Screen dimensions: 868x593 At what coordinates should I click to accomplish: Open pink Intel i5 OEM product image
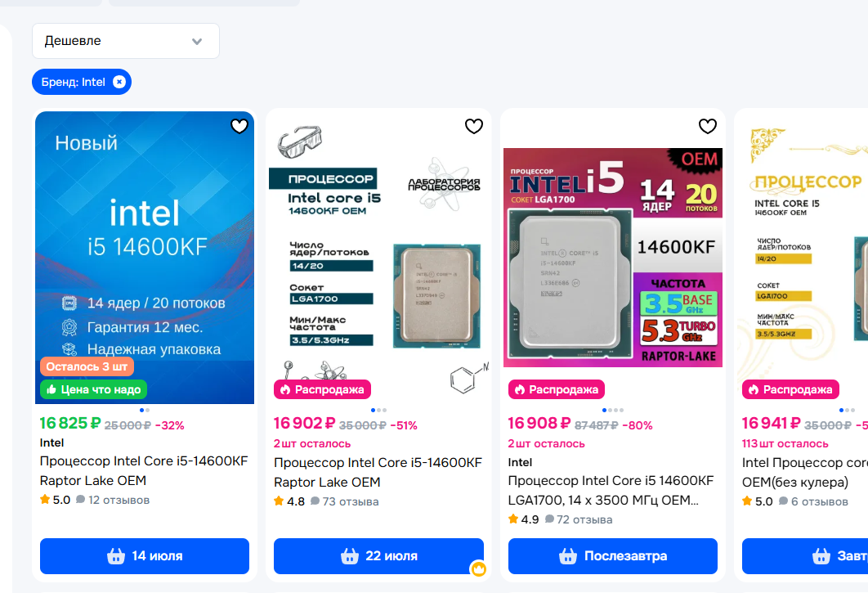click(613, 257)
